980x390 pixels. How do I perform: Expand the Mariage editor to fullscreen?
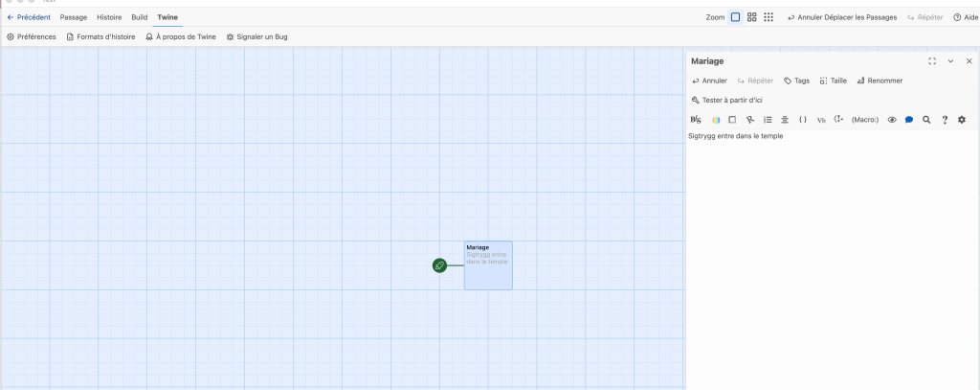932,61
